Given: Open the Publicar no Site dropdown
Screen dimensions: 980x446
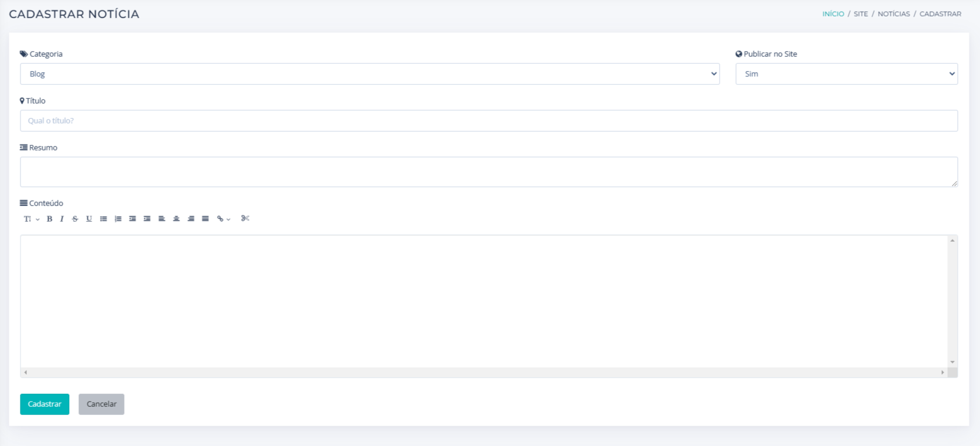Looking at the screenshot, I should (846, 74).
